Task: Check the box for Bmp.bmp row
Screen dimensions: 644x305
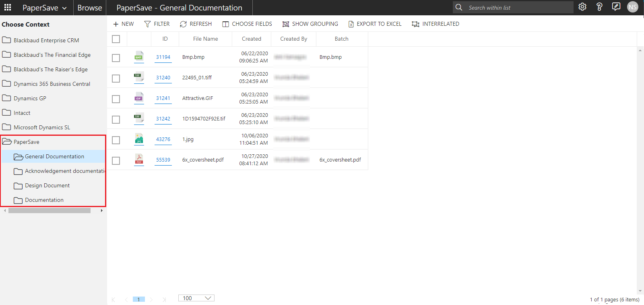Action: (x=116, y=58)
